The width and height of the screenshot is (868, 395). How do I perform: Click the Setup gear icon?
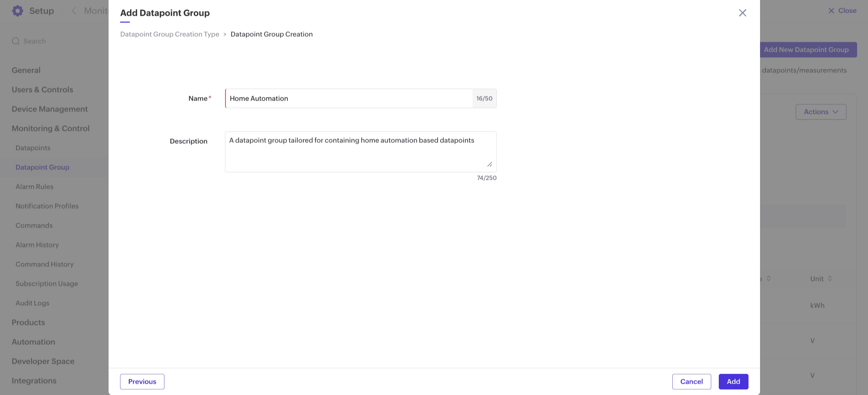18,11
